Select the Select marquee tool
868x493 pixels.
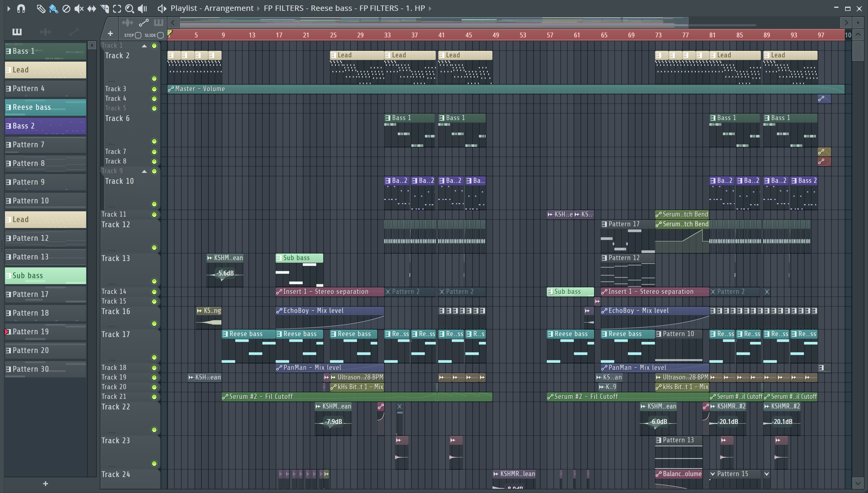coord(117,8)
